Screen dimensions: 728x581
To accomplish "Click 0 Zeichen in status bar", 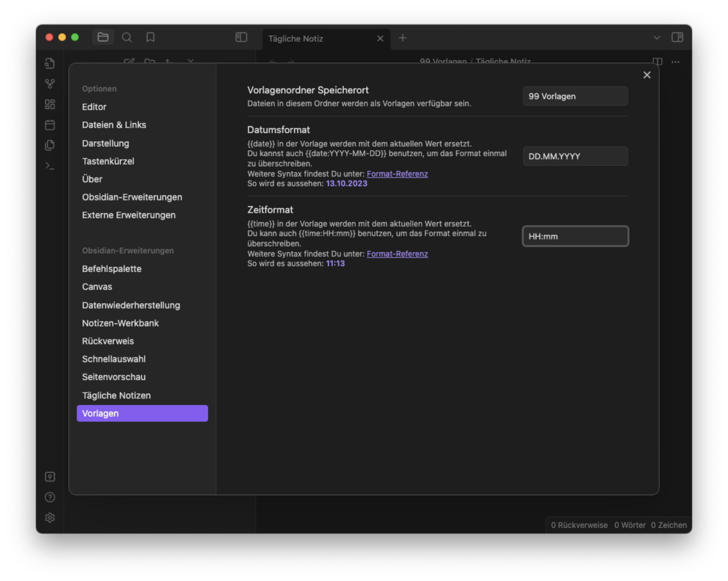I will point(668,525).
